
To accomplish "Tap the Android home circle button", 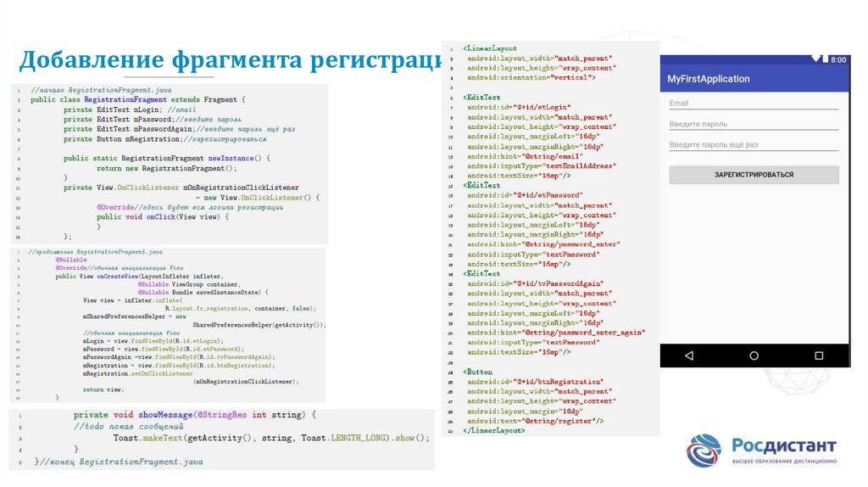I will pyautogui.click(x=754, y=355).
